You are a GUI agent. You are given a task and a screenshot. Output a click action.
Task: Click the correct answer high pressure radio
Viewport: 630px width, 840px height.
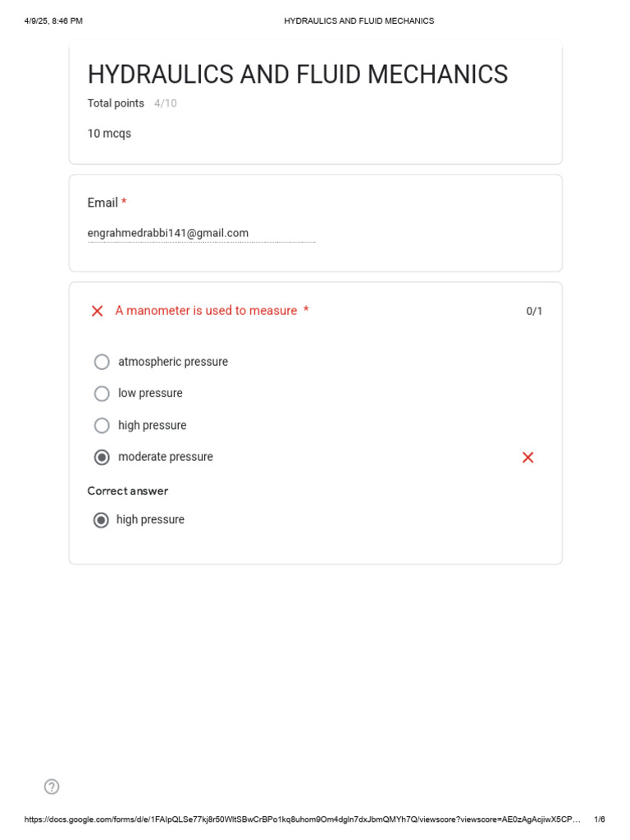[101, 519]
